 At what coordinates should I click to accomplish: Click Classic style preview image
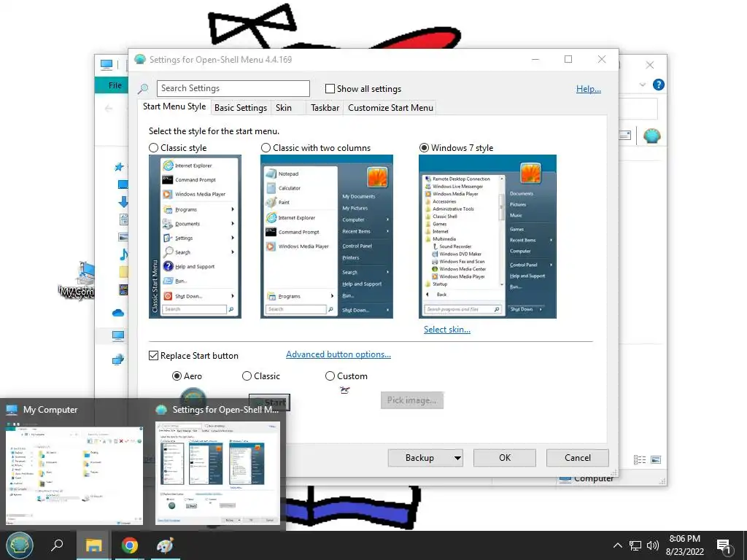[x=195, y=237]
